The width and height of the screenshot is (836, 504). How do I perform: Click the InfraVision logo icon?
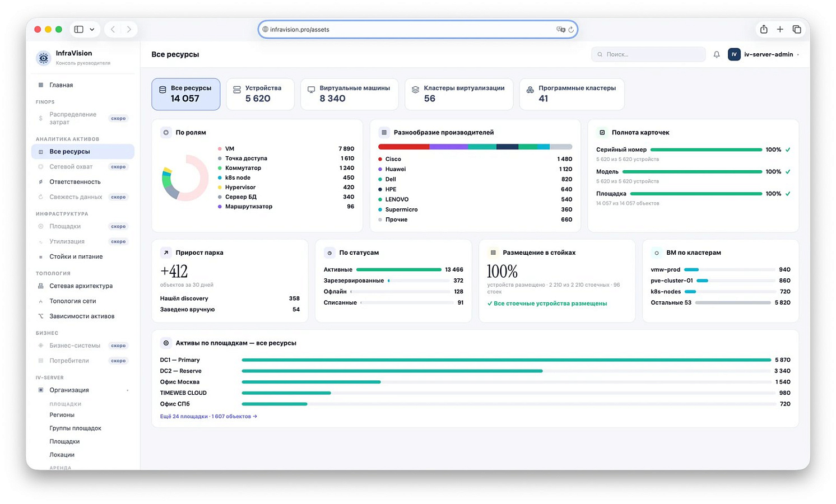pos(44,58)
